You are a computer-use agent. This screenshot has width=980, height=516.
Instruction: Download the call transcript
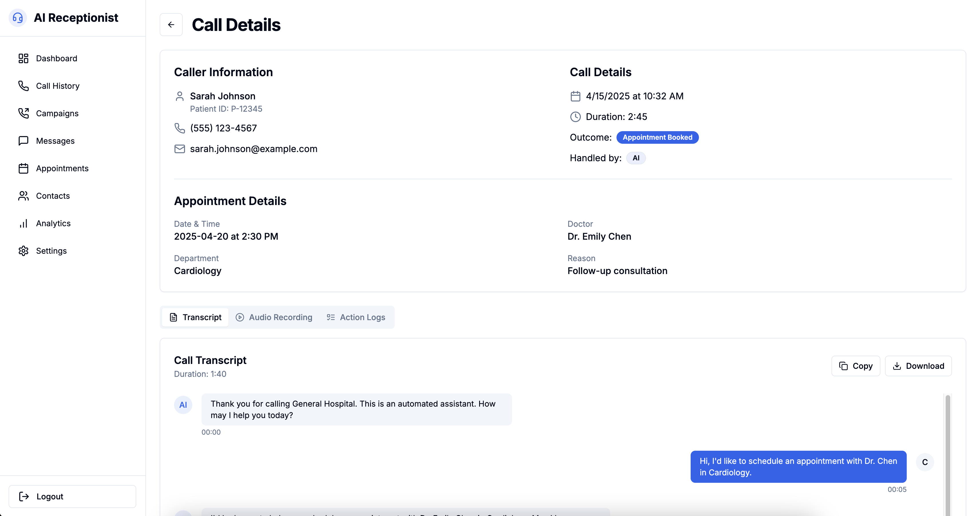[918, 366]
